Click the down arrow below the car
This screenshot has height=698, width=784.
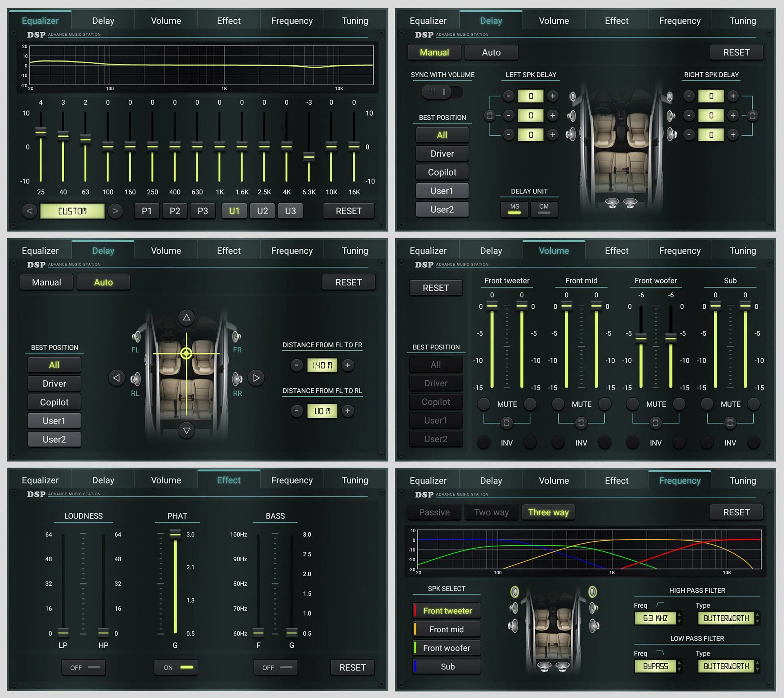click(x=186, y=430)
